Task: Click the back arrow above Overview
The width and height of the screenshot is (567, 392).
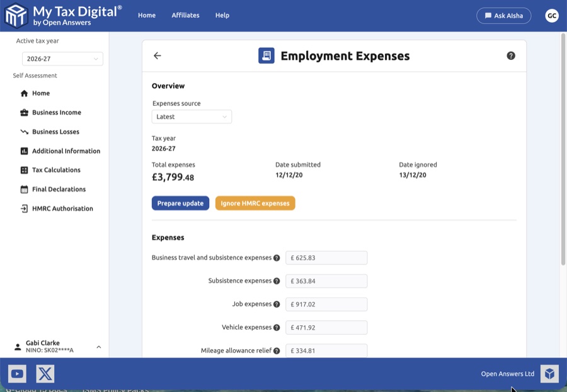Action: (x=157, y=55)
